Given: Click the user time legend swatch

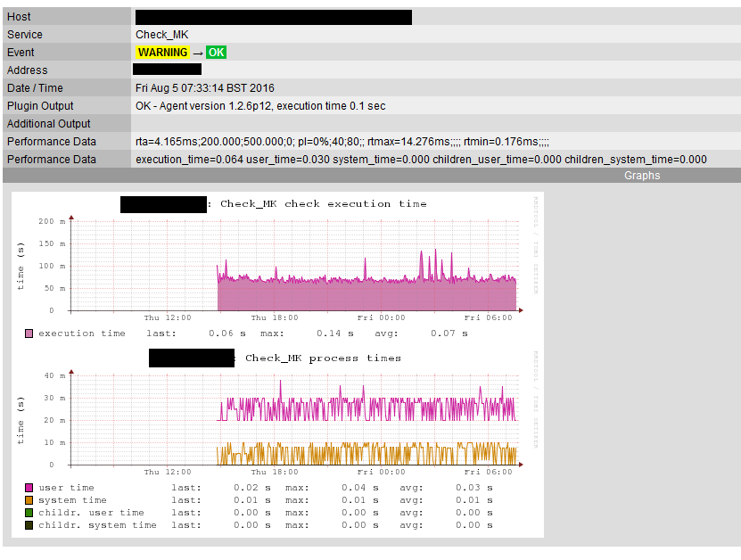Looking at the screenshot, I should [x=29, y=488].
